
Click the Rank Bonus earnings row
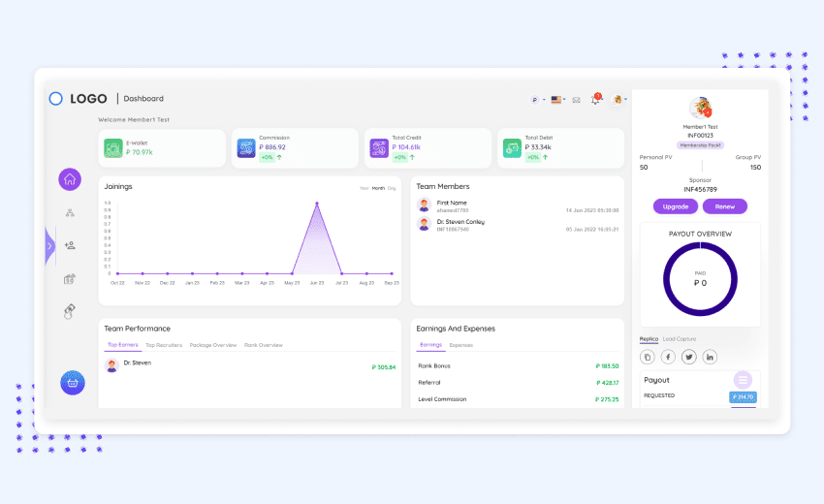coord(519,365)
